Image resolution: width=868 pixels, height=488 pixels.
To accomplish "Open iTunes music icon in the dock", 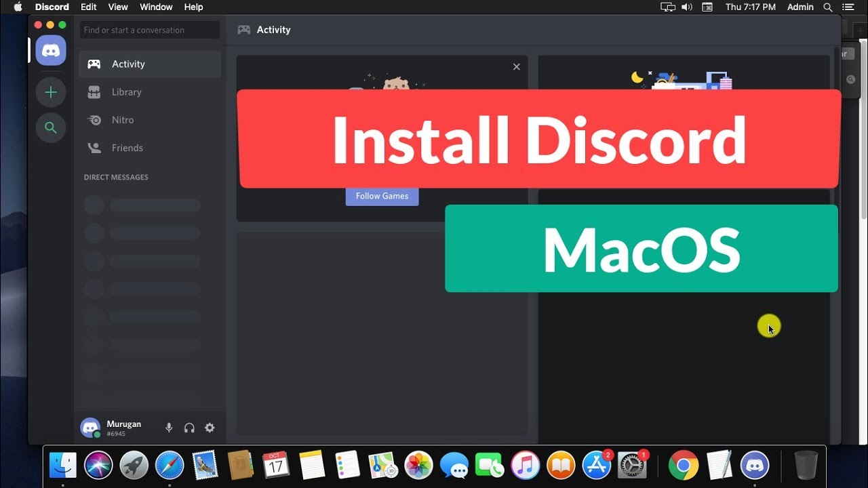I will 526,466.
